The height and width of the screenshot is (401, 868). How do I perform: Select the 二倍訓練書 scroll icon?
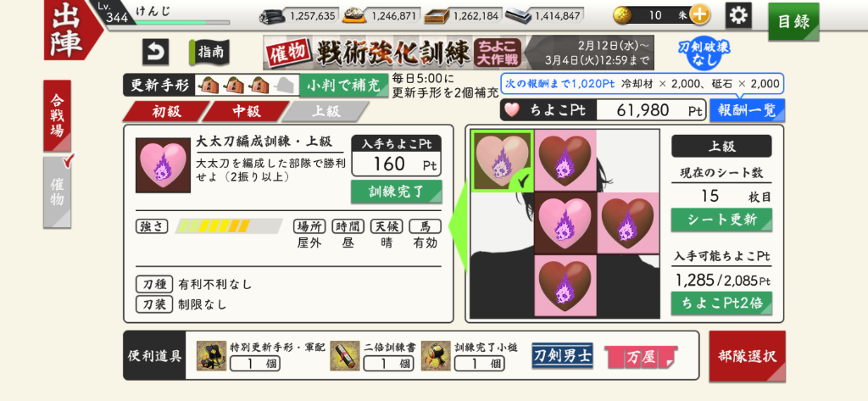346,356
